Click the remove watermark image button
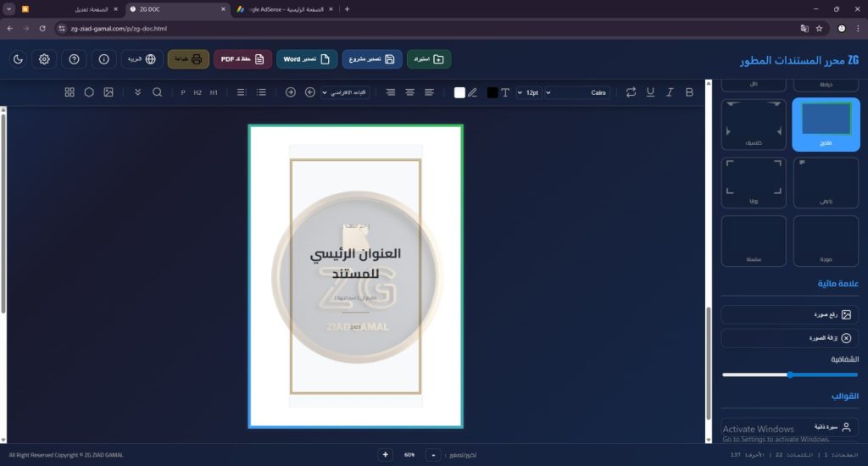The height and width of the screenshot is (466, 868). [x=789, y=338]
